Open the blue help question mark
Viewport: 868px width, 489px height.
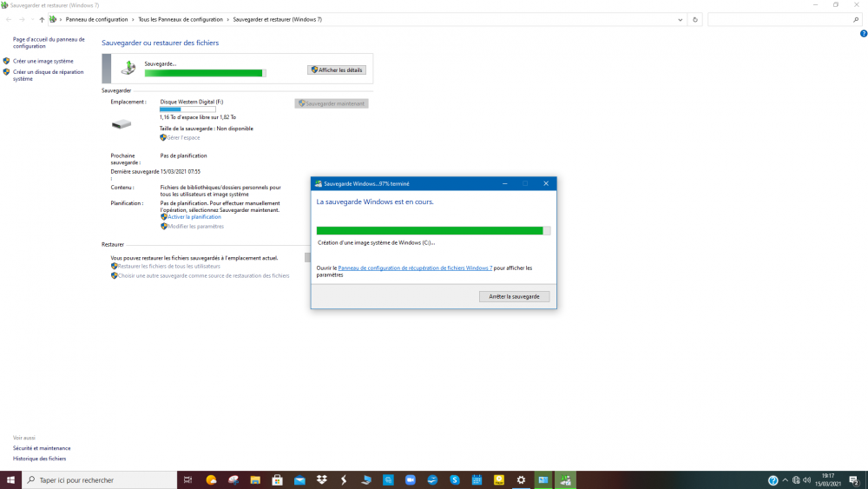click(x=863, y=33)
